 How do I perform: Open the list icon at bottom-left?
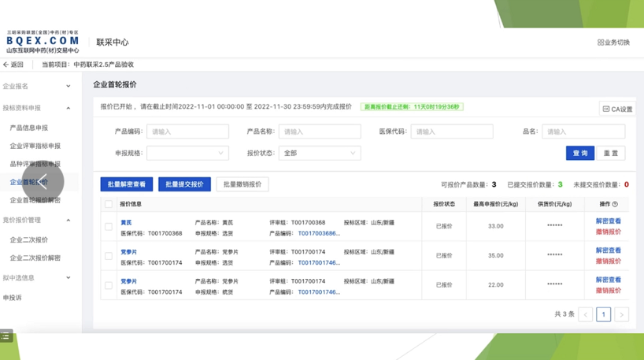click(6, 336)
